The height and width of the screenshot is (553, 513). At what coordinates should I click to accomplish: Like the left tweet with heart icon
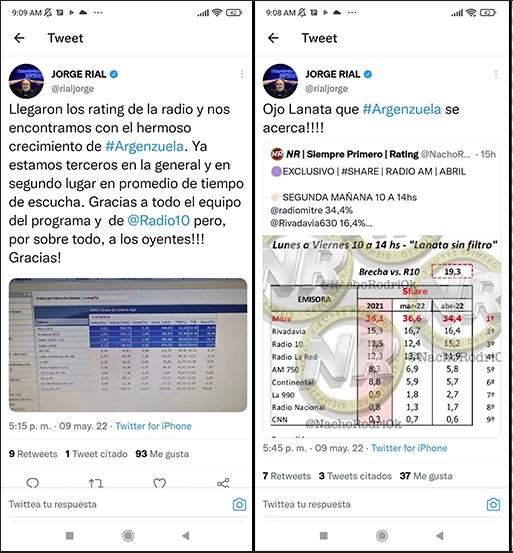159,483
